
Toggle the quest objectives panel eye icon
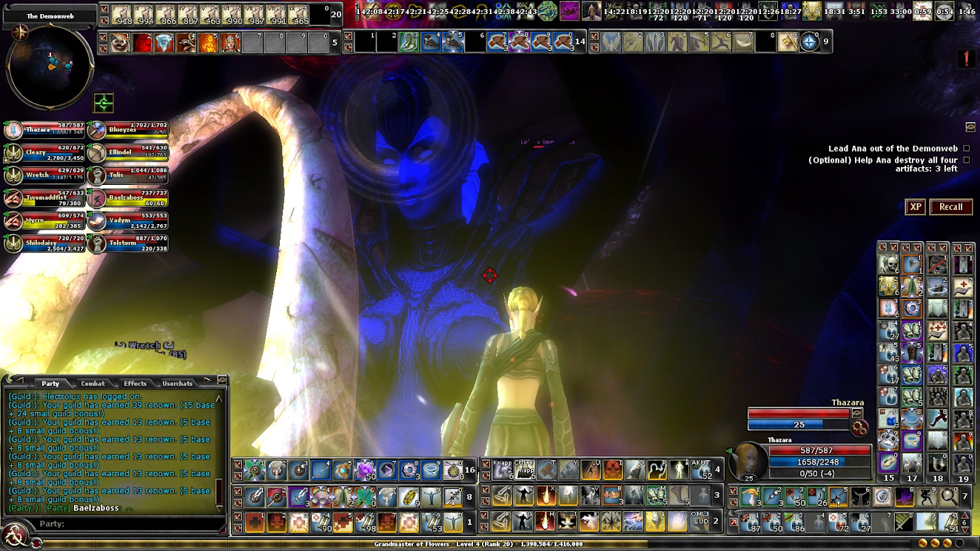970,126
